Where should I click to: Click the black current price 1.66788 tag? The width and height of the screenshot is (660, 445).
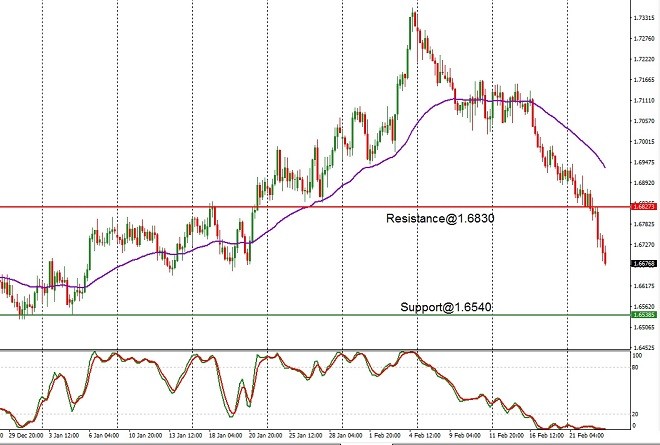[644, 264]
